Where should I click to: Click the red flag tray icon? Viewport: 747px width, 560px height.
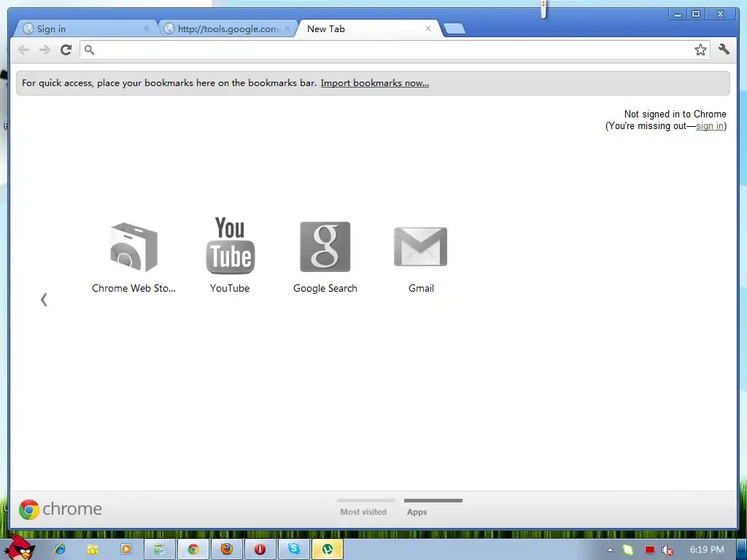coord(650,550)
